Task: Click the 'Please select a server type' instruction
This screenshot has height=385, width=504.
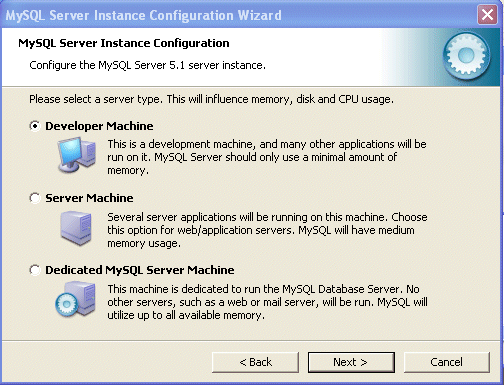Action: point(211,99)
